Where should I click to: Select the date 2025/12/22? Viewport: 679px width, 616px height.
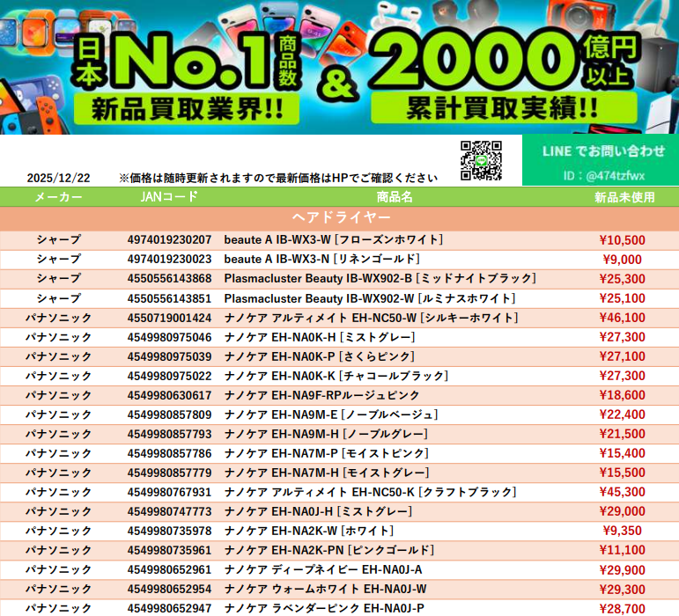[58, 178]
